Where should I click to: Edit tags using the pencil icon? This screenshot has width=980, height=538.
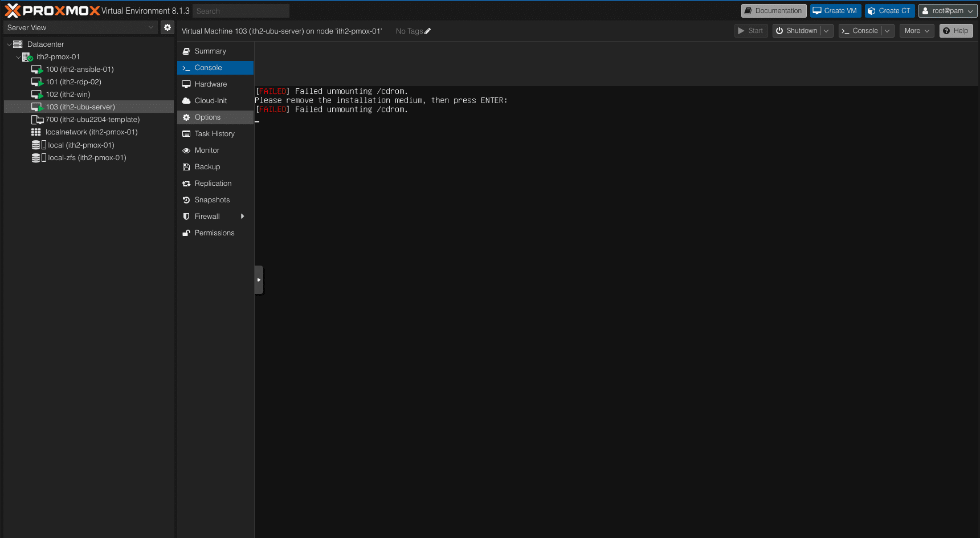click(x=427, y=31)
